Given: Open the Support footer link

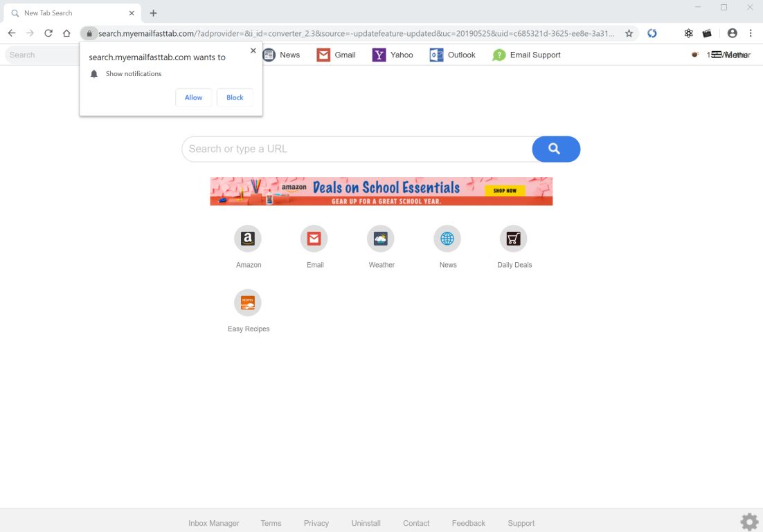Looking at the screenshot, I should coord(521,523).
